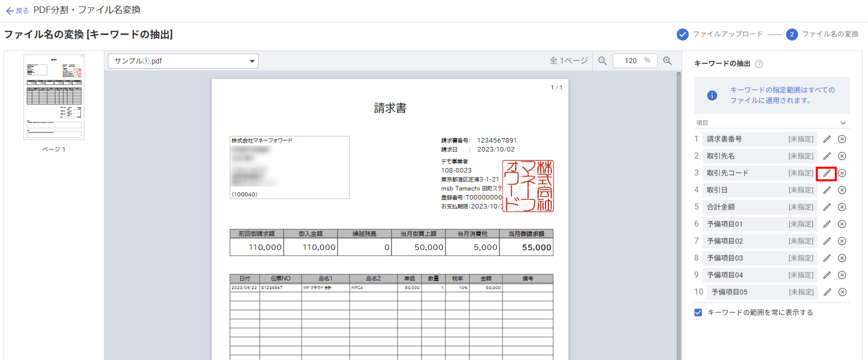Image resolution: width=868 pixels, height=360 pixels.
Task: Click the zoom percentage input field
Action: (x=631, y=60)
